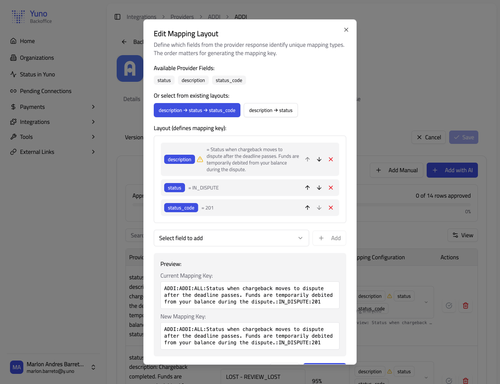Delete the first mapping row trash icon
Viewport: 500px width, 384px height.
pos(466,305)
